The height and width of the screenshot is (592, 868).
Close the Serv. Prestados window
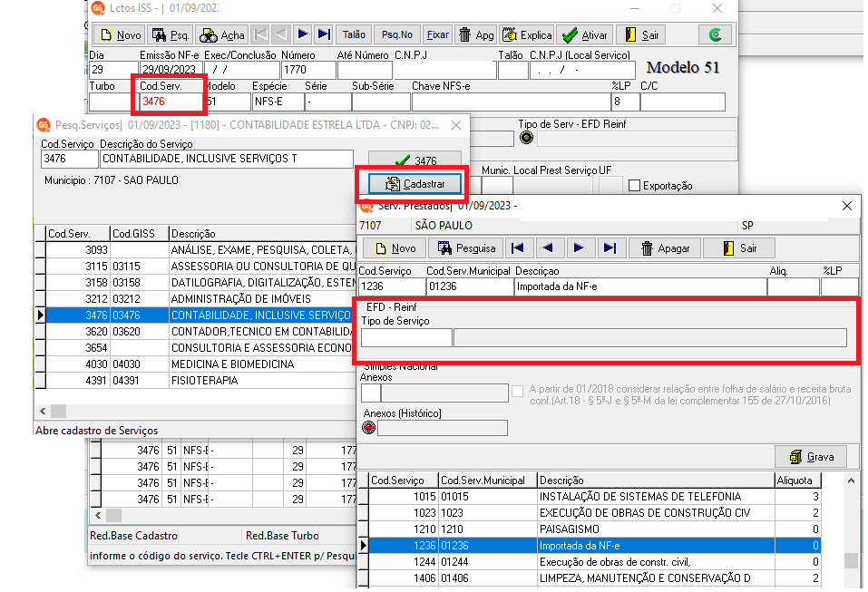[847, 206]
